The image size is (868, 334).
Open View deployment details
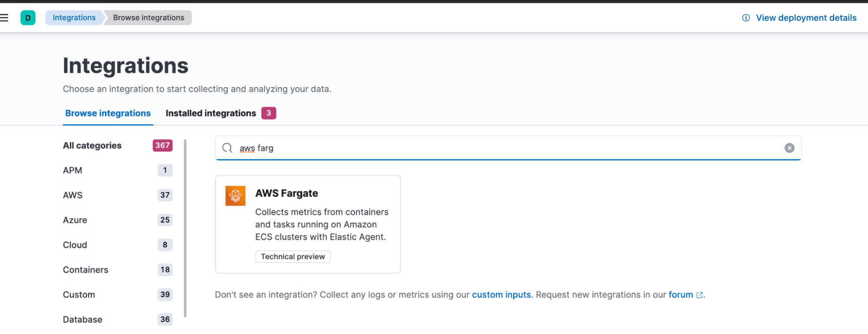pyautogui.click(x=805, y=18)
